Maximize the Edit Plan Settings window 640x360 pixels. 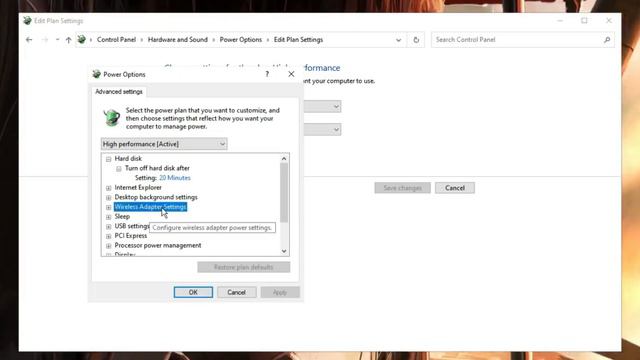(x=584, y=20)
